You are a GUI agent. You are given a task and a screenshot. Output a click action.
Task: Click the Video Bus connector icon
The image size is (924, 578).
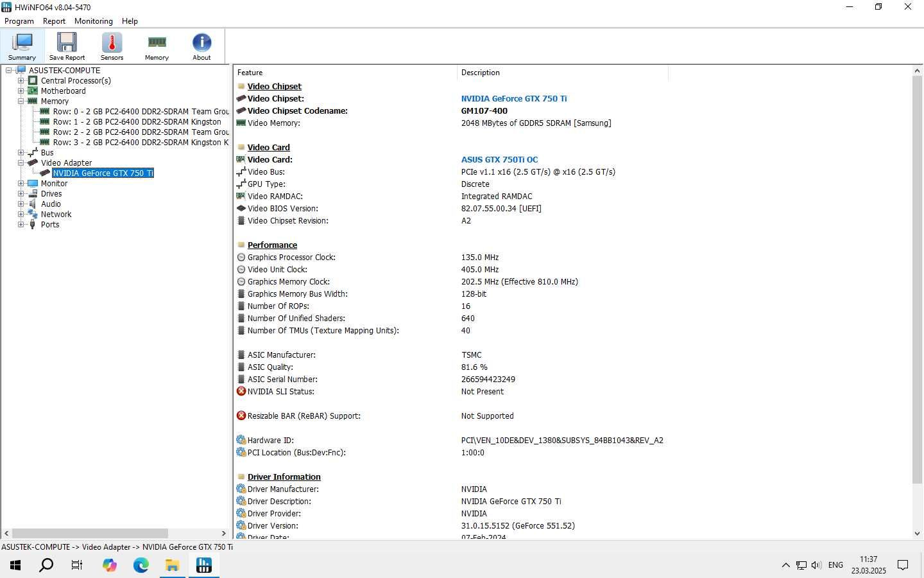click(x=241, y=171)
